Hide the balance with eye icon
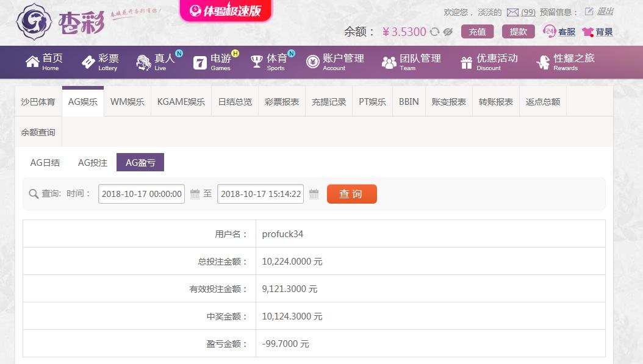643x364 pixels. (448, 32)
